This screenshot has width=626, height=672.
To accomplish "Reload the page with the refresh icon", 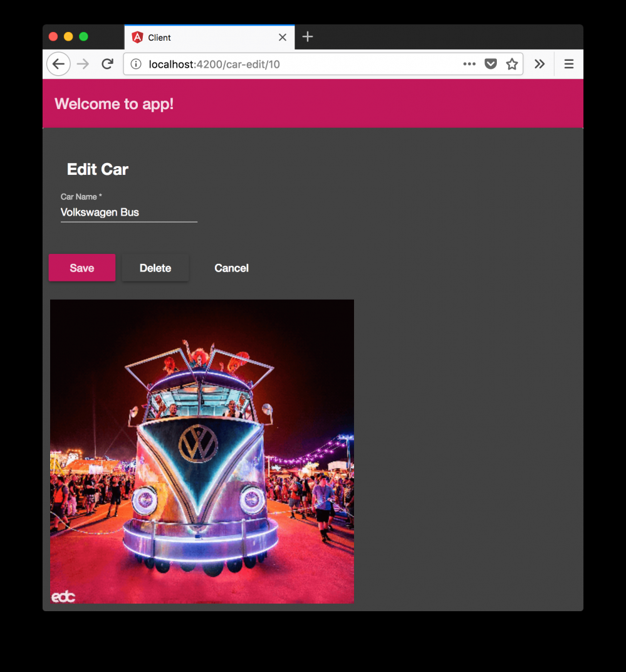I will pos(108,65).
